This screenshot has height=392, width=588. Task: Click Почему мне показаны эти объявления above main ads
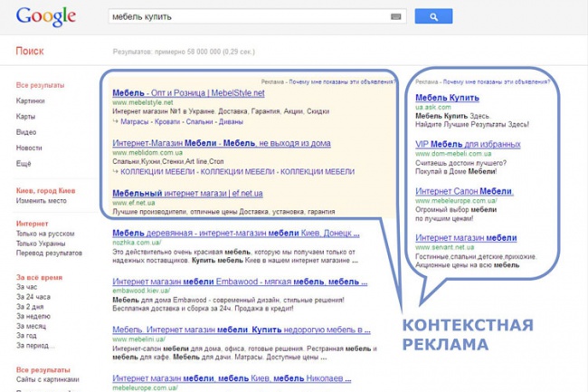click(x=342, y=81)
